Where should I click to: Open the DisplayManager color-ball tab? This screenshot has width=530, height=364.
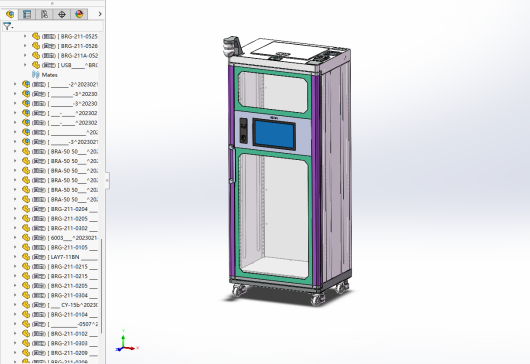click(x=79, y=14)
